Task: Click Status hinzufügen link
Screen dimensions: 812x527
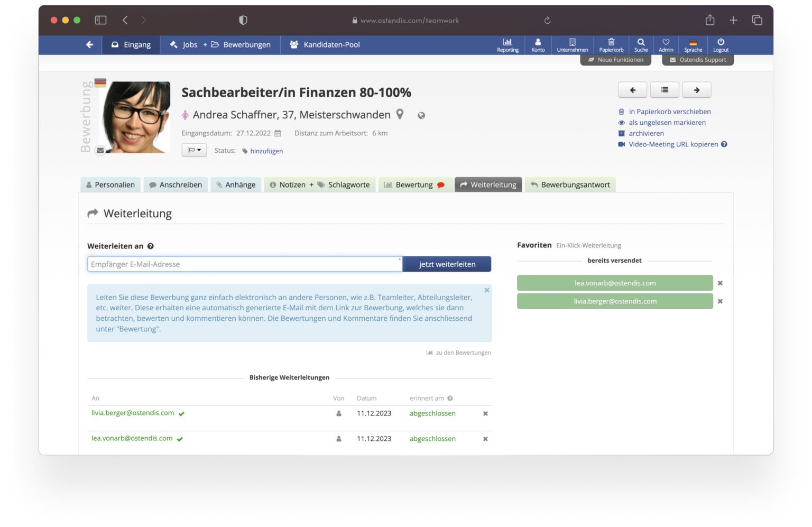Action: point(266,151)
